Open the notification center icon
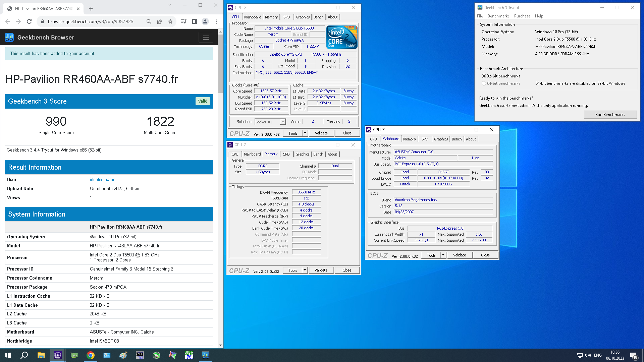644x362 pixels. pos(634,355)
